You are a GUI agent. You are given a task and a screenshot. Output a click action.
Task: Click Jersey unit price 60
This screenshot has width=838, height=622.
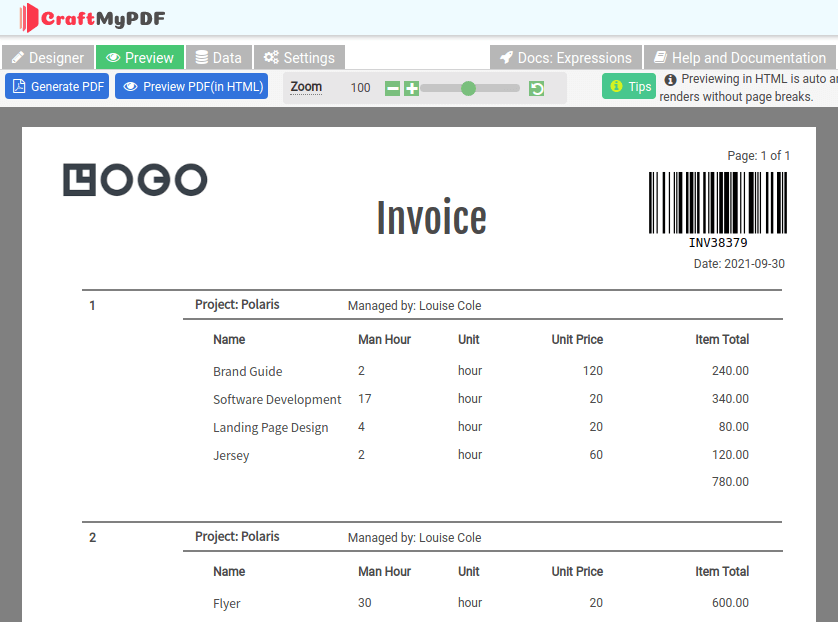[596, 455]
